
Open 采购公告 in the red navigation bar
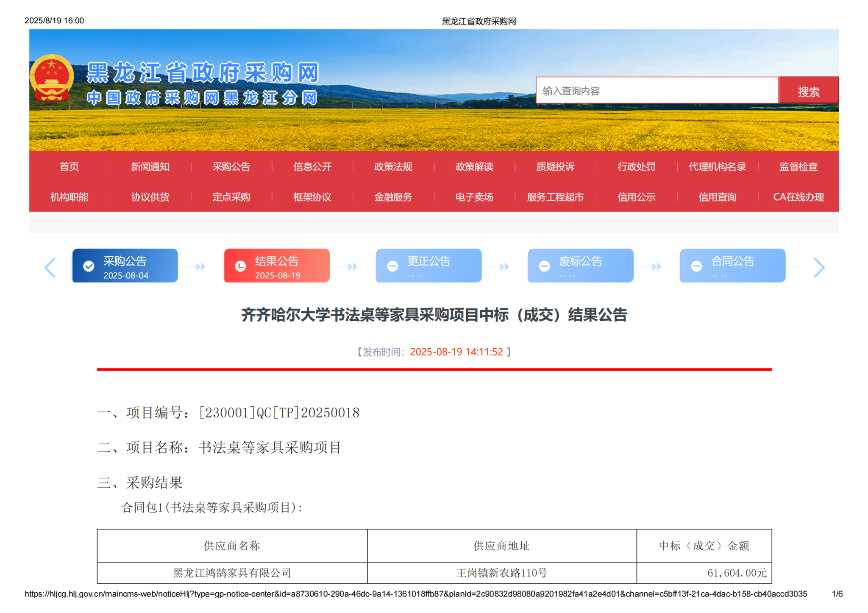click(231, 166)
